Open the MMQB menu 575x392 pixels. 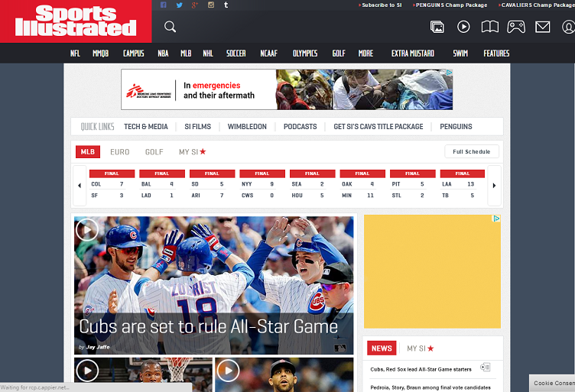[100, 53]
